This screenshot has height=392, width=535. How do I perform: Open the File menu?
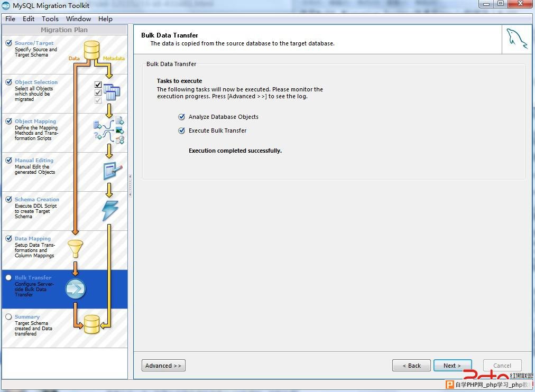click(x=10, y=18)
